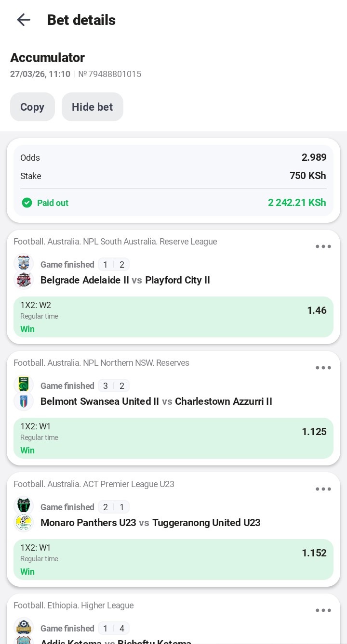
Task: Tap the Charlestown Azzurri II crest
Action: pos(24,401)
